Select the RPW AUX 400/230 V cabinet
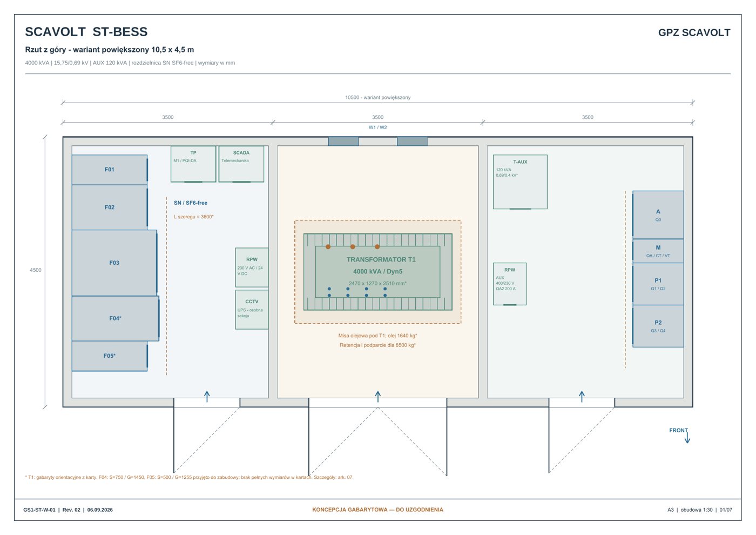 click(510, 284)
